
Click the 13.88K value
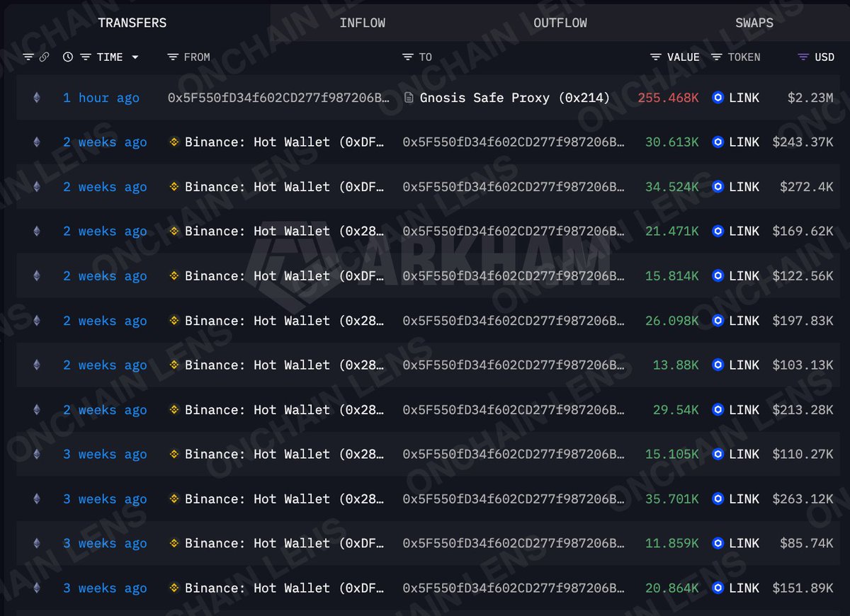676,365
